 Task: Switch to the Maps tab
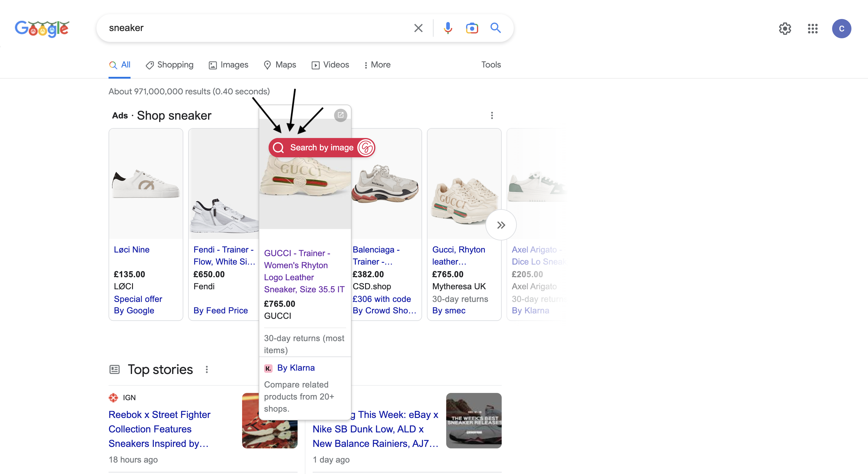[x=280, y=65]
